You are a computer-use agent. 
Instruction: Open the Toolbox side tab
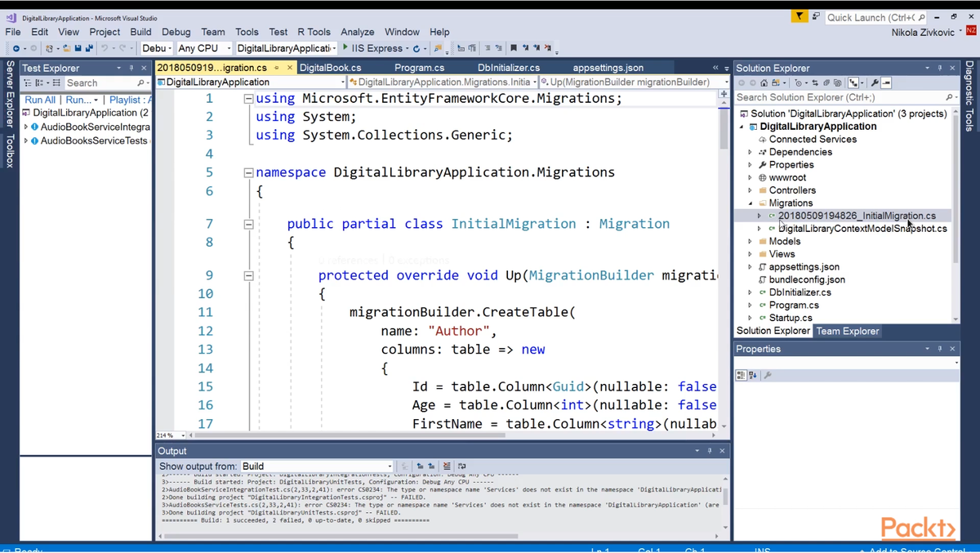[x=10, y=151]
